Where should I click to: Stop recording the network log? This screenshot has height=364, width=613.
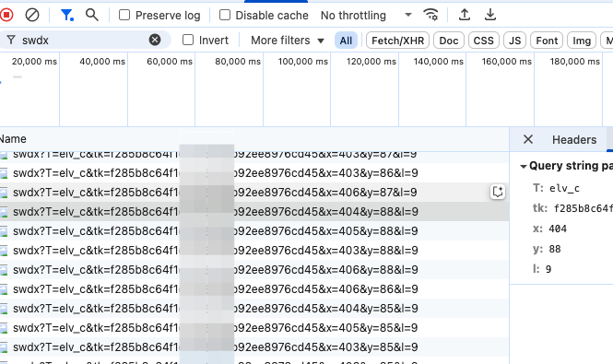(6, 16)
